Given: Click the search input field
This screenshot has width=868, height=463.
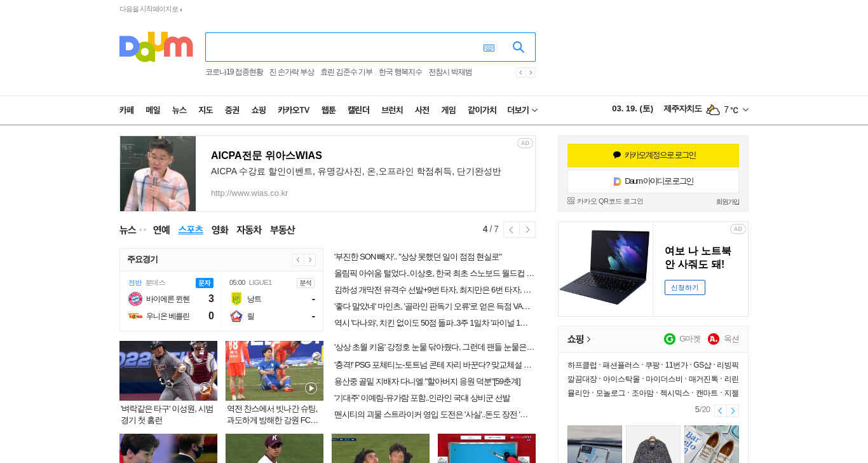Looking at the screenshot, I should coord(343,47).
